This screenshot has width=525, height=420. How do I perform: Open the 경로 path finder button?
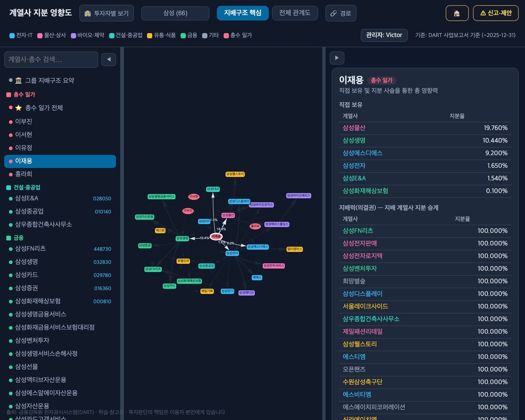click(x=340, y=13)
